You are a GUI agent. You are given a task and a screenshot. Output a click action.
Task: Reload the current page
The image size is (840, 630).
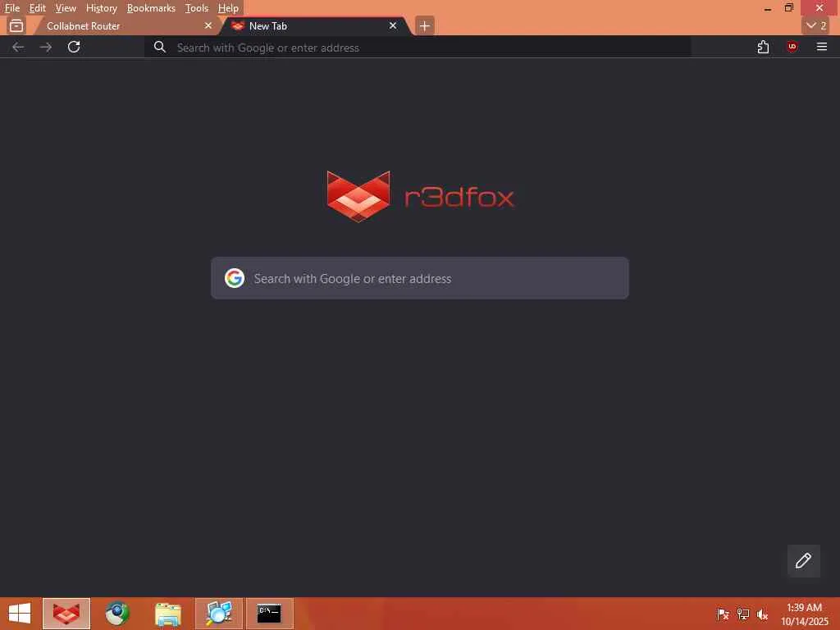click(74, 47)
